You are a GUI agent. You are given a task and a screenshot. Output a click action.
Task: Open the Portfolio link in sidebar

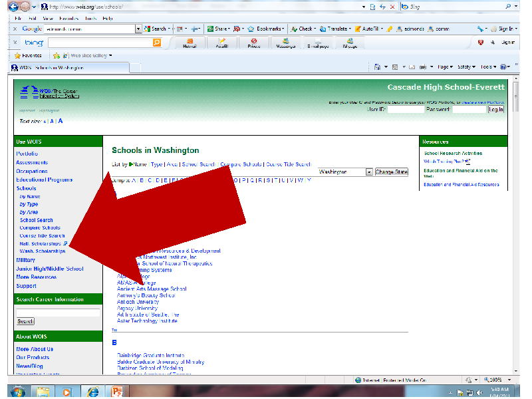tap(27, 154)
